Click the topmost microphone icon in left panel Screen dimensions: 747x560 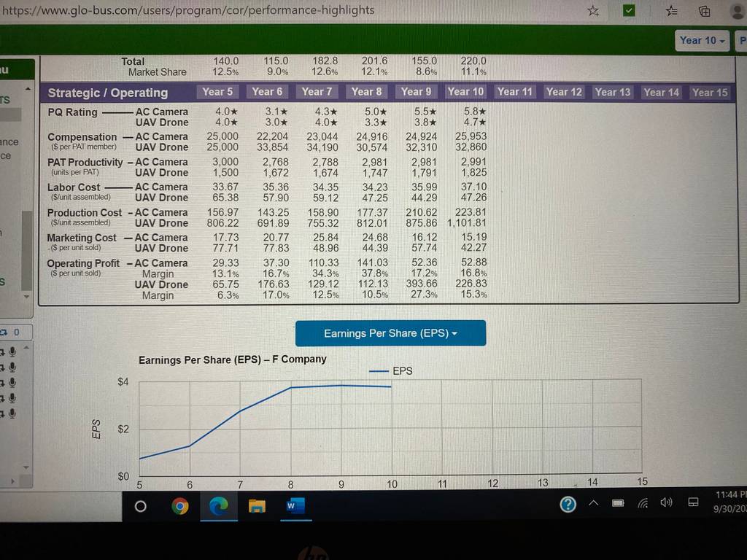click(12, 351)
